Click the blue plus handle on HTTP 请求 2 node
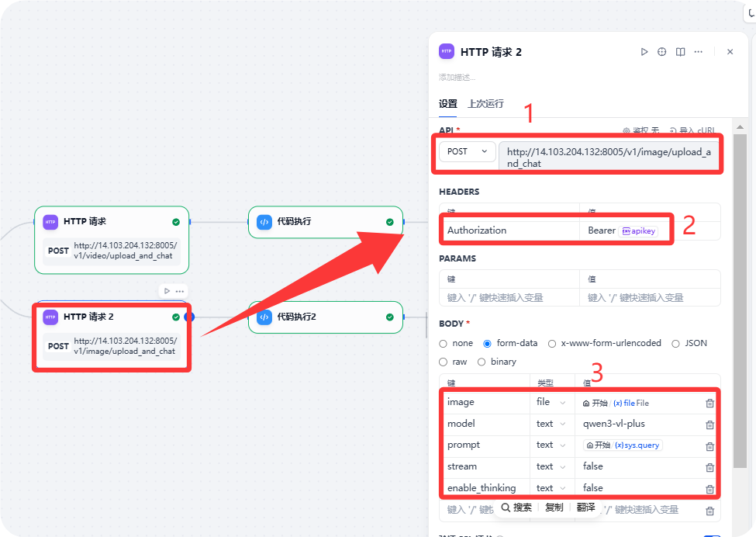The height and width of the screenshot is (537, 756). coord(189,317)
